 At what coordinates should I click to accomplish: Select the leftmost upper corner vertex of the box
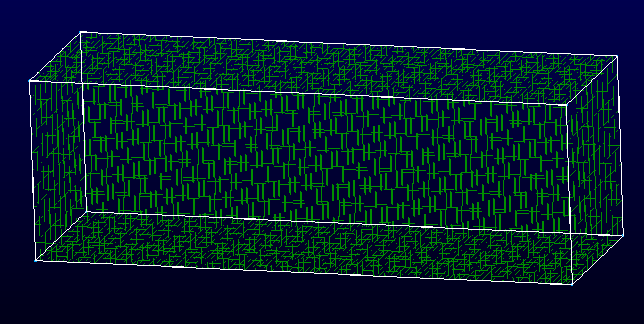click(29, 80)
